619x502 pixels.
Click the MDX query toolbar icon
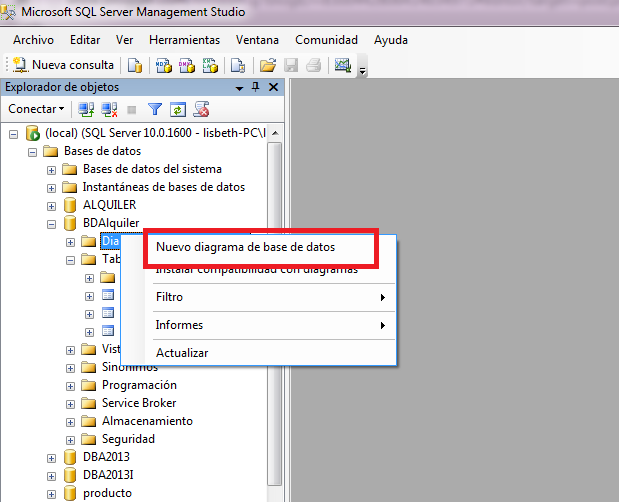click(163, 66)
